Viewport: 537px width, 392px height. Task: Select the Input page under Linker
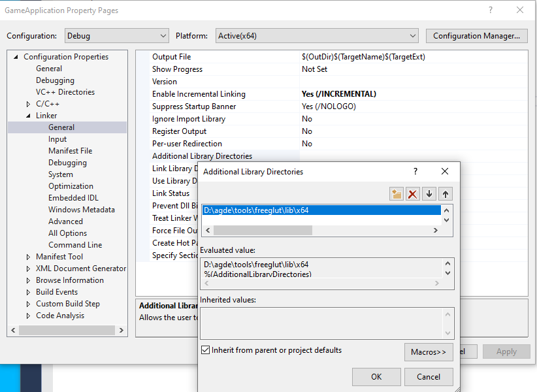click(57, 139)
